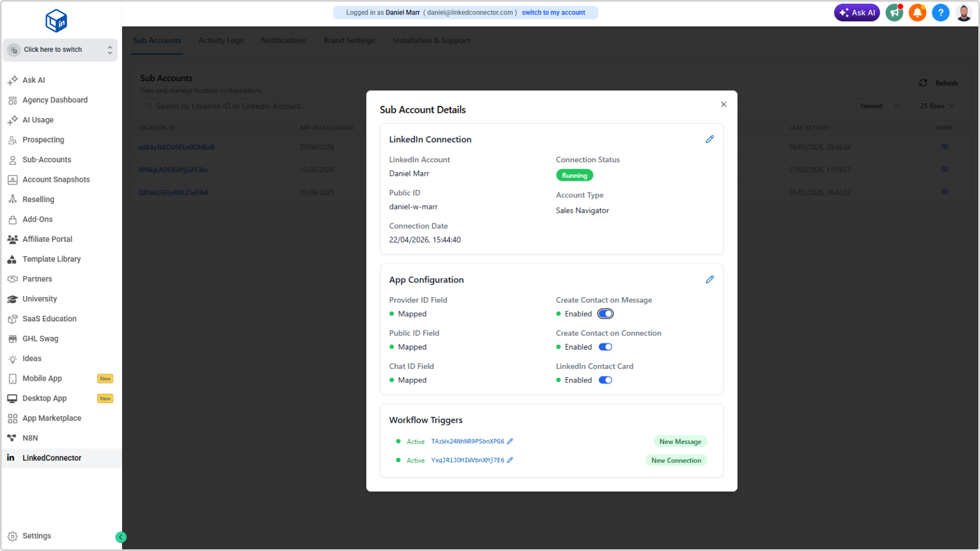The image size is (980, 551).
Task: Click the green megaphone announcements icon
Action: 894,13
